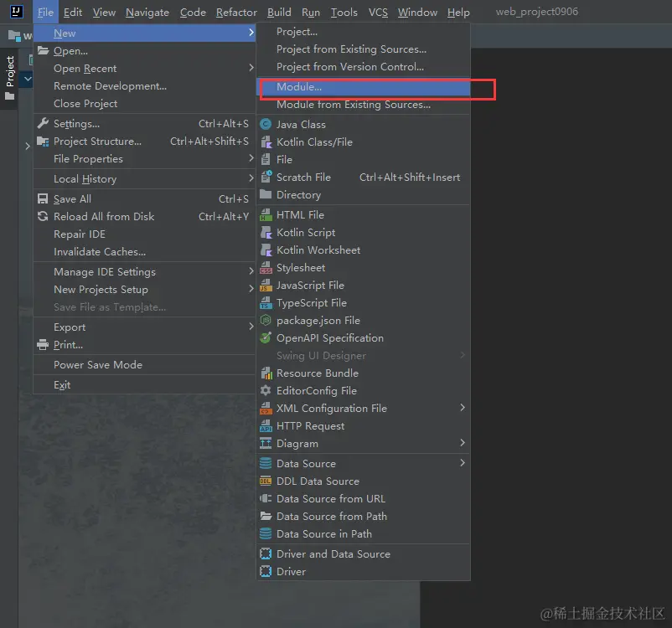This screenshot has width=672, height=628.
Task: Click the JavaScript File icon
Action: point(266,285)
